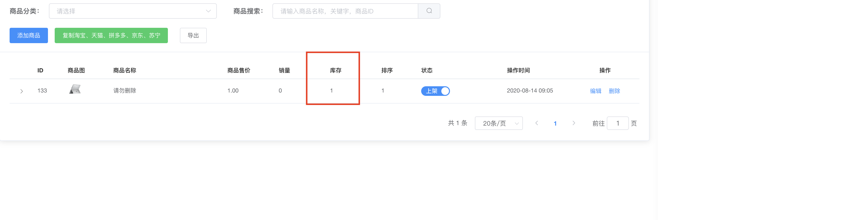The width and height of the screenshot is (868, 220).
Task: Go to next page arrow
Action: 574,123
